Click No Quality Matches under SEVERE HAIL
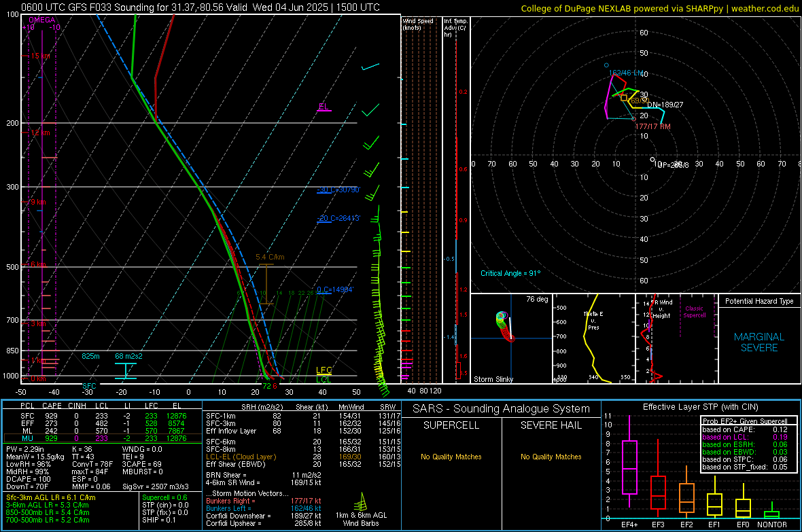The image size is (802, 532). click(551, 457)
